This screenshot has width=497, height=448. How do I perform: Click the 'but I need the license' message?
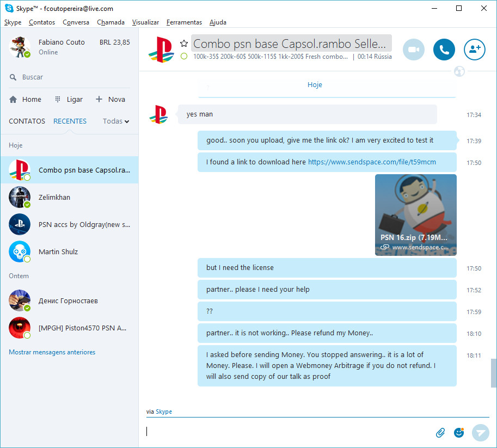pyautogui.click(x=327, y=268)
